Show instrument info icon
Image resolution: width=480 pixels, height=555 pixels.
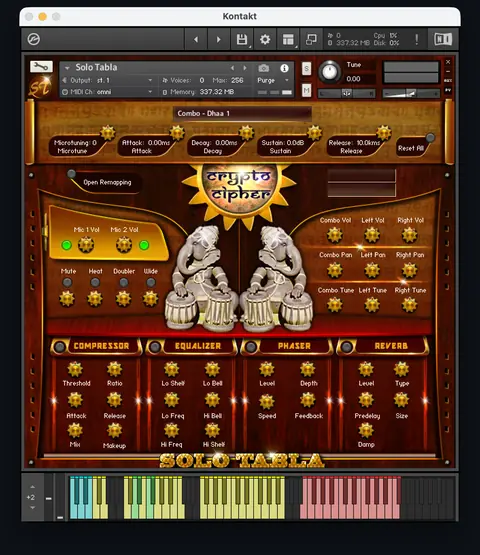[x=284, y=68]
